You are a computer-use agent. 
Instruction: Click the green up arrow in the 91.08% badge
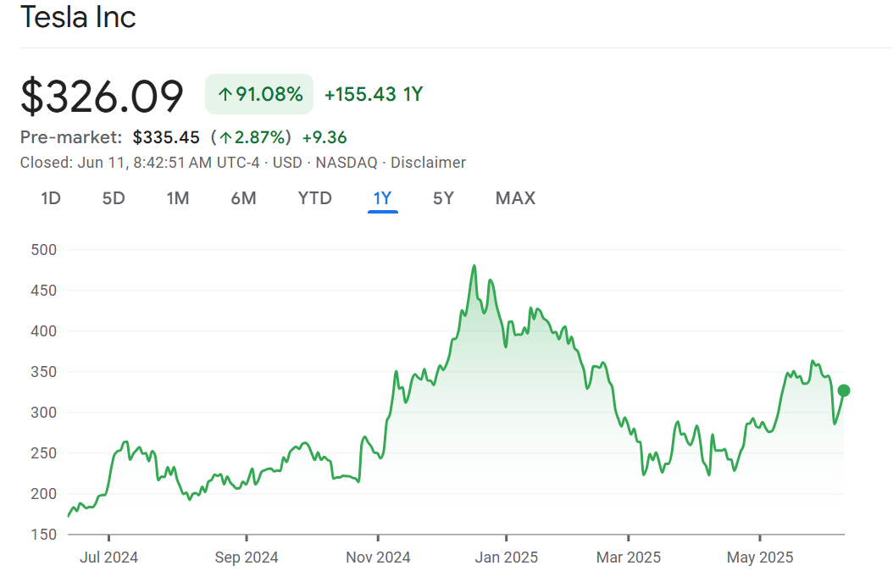coord(225,95)
